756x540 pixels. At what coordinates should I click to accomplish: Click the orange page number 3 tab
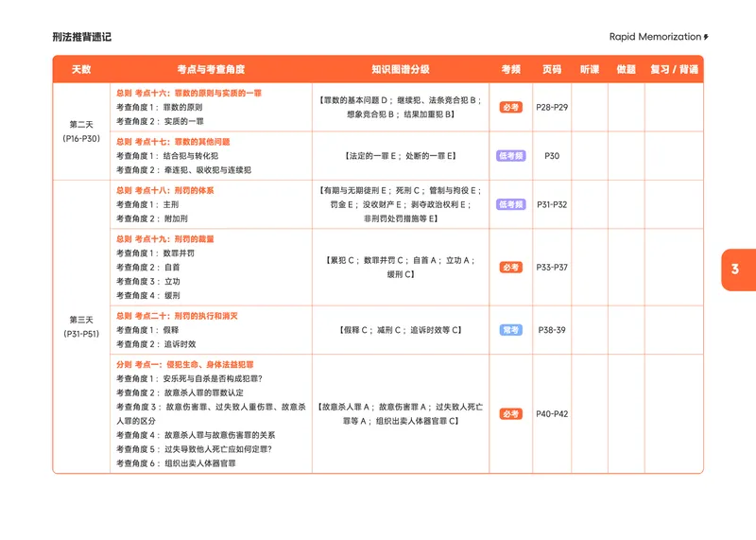(x=738, y=270)
